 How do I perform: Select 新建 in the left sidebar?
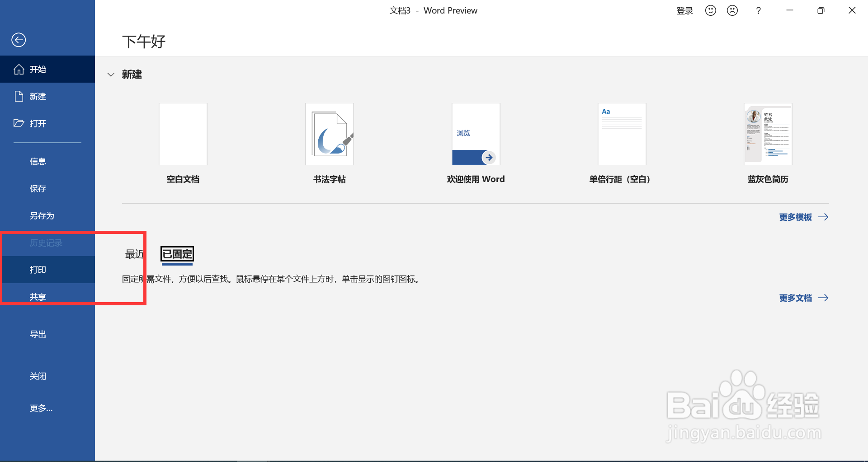[47, 96]
